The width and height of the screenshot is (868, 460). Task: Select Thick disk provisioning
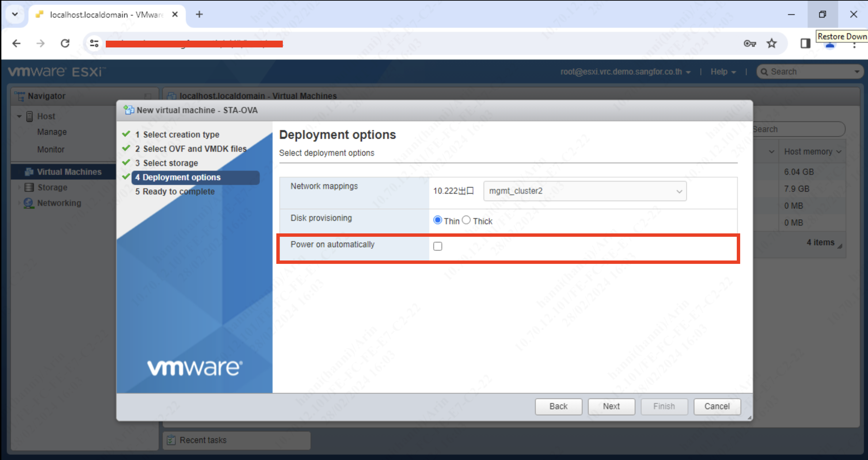(x=467, y=220)
